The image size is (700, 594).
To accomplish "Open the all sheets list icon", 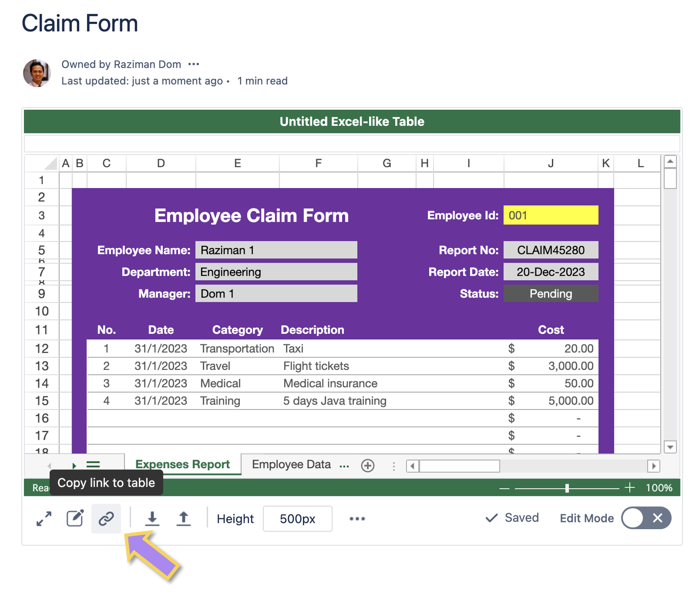I will coord(93,465).
